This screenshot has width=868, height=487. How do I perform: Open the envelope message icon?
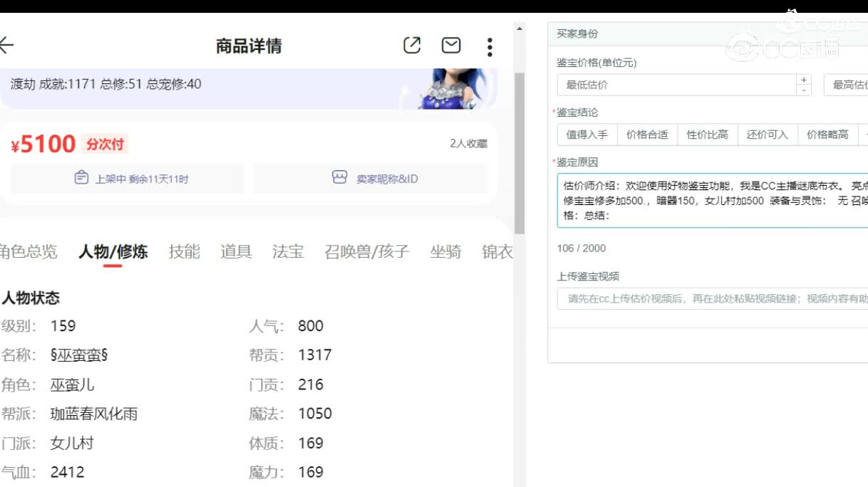450,45
